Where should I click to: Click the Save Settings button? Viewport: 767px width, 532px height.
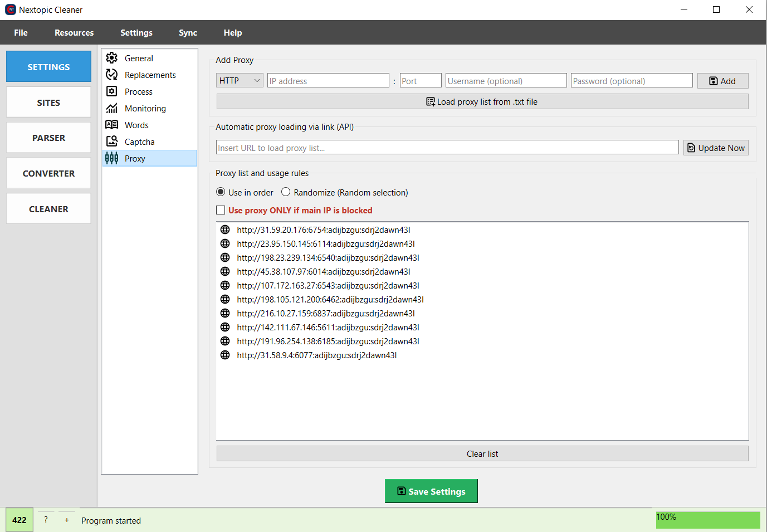(431, 491)
